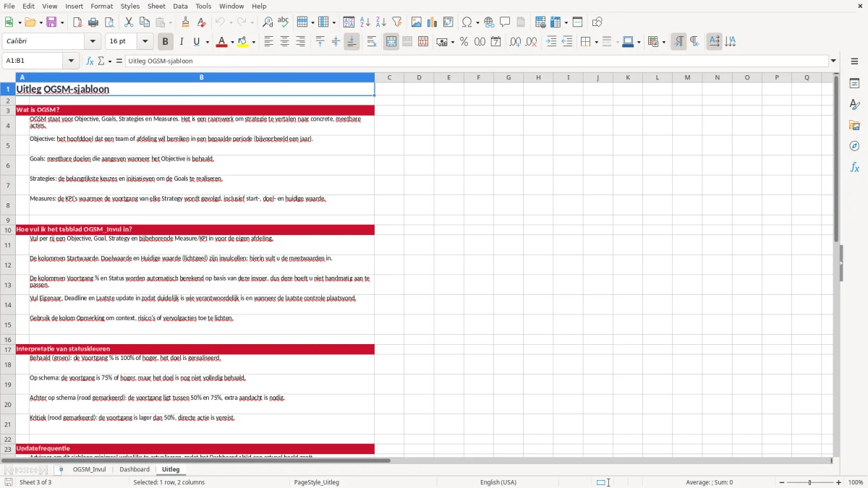The image size is (868, 488).
Task: Align text to bottom
Action: point(352,42)
